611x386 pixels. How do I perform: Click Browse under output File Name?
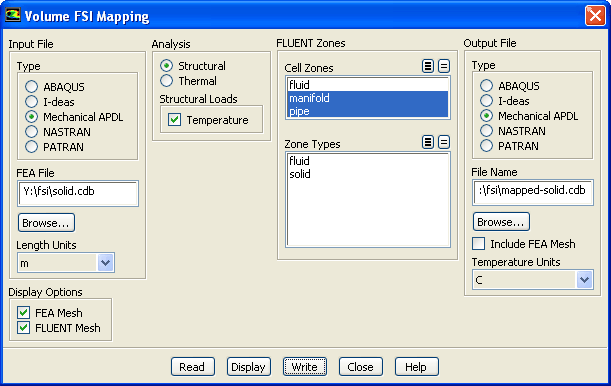[x=501, y=222]
